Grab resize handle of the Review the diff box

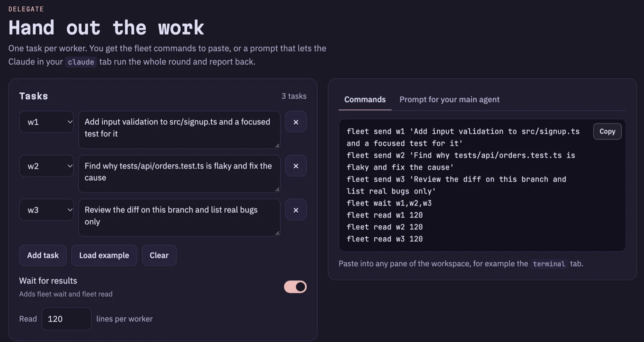277,233
